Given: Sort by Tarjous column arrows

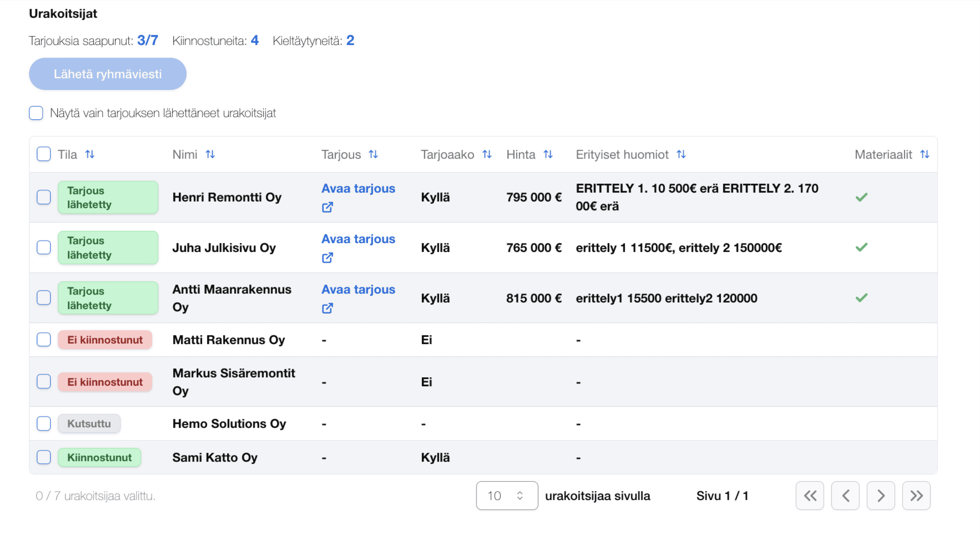Looking at the screenshot, I should [x=373, y=155].
